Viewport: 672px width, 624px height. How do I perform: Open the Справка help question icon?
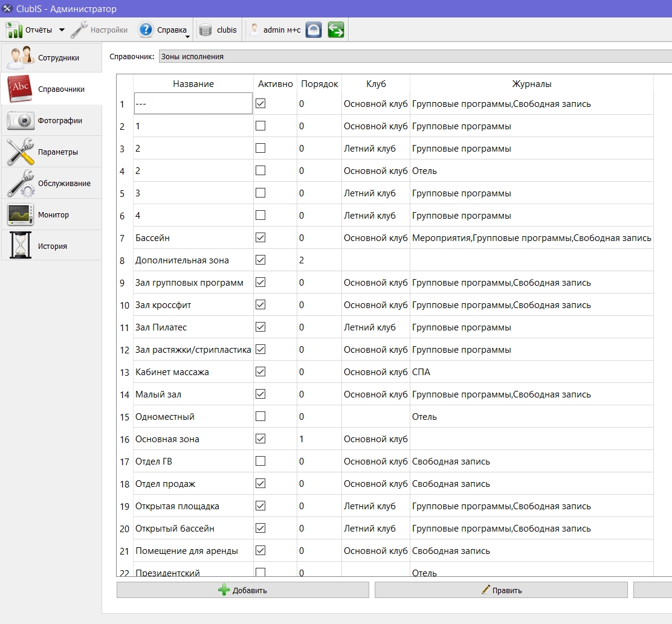coord(146,30)
